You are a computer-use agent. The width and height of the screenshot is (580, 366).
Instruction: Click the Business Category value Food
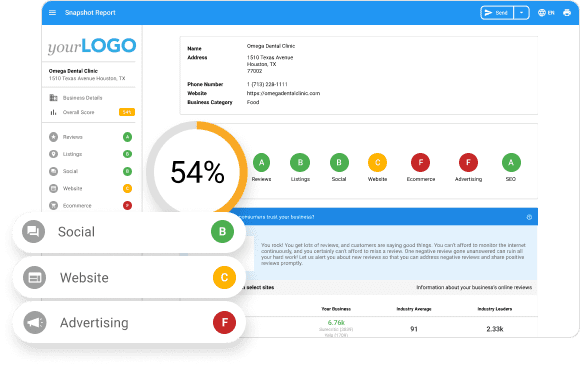[x=253, y=102]
